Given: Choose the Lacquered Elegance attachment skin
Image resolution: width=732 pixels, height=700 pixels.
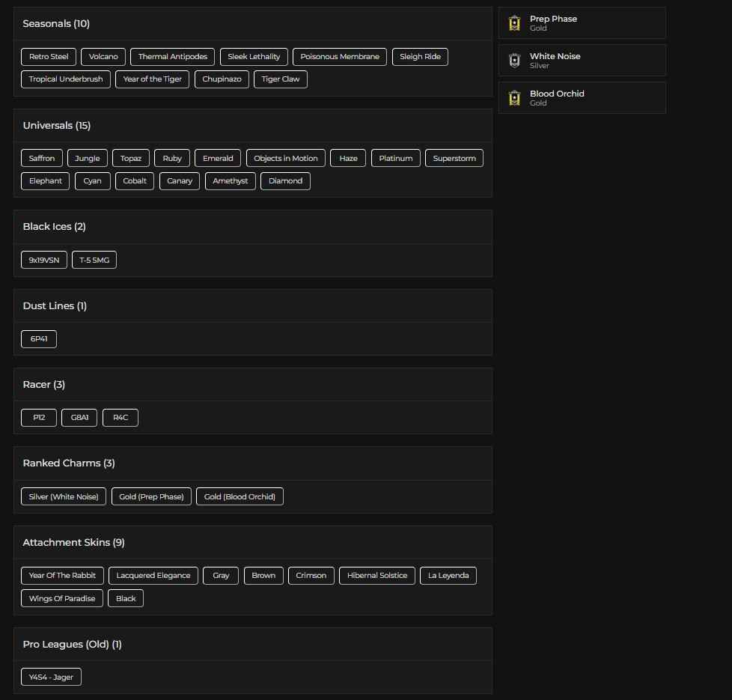Looking at the screenshot, I should coord(153,575).
